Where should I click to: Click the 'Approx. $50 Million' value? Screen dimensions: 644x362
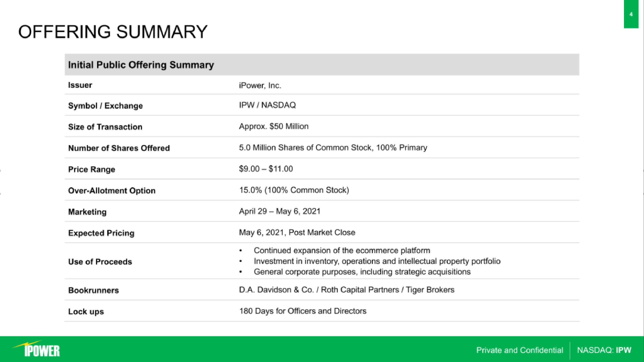coord(274,126)
